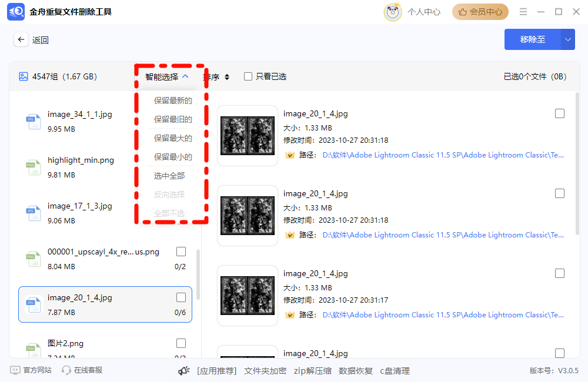Open path link of second duplicate file
The image size is (588, 382).
(443, 234)
